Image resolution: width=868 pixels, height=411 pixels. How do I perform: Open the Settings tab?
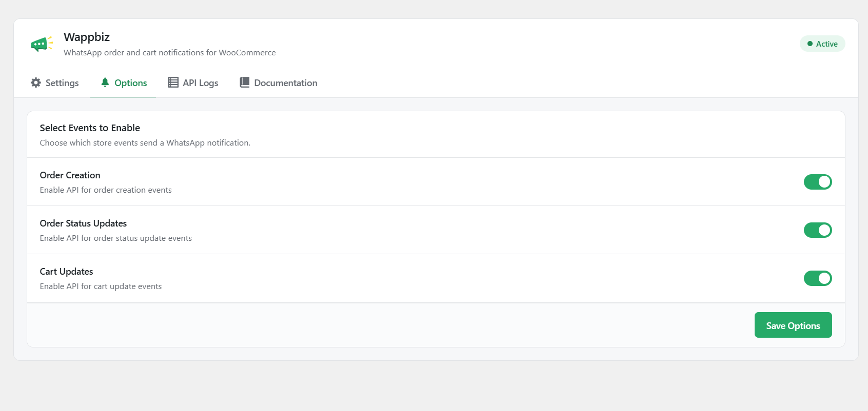tap(55, 83)
